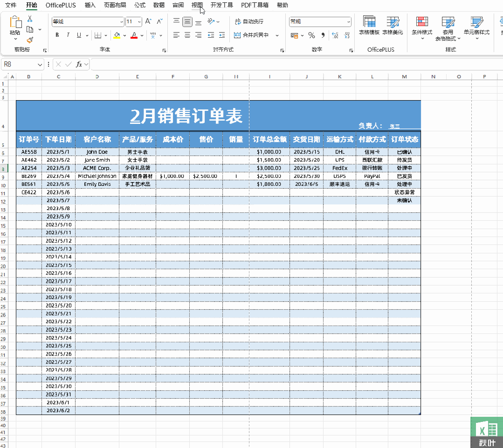
Task: Select column header M
Action: point(404,76)
